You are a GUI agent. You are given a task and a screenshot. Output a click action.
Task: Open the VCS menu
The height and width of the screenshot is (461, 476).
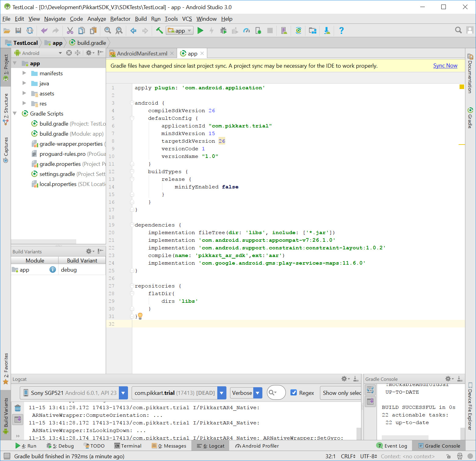(x=187, y=19)
